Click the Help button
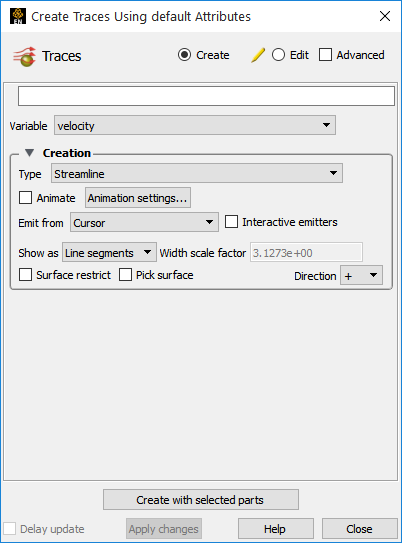402x543 pixels. click(x=276, y=528)
